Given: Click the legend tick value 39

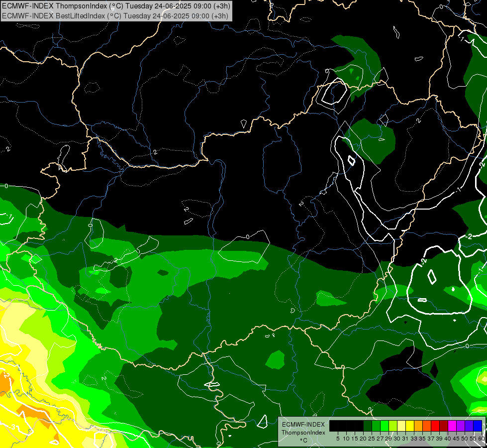Looking at the screenshot, I should (x=439, y=439).
